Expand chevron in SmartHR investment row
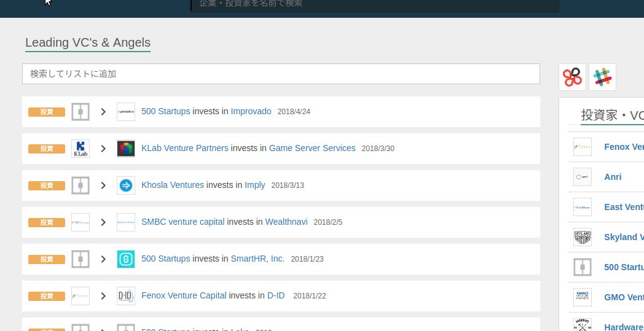The width and height of the screenshot is (644, 331). (x=103, y=259)
